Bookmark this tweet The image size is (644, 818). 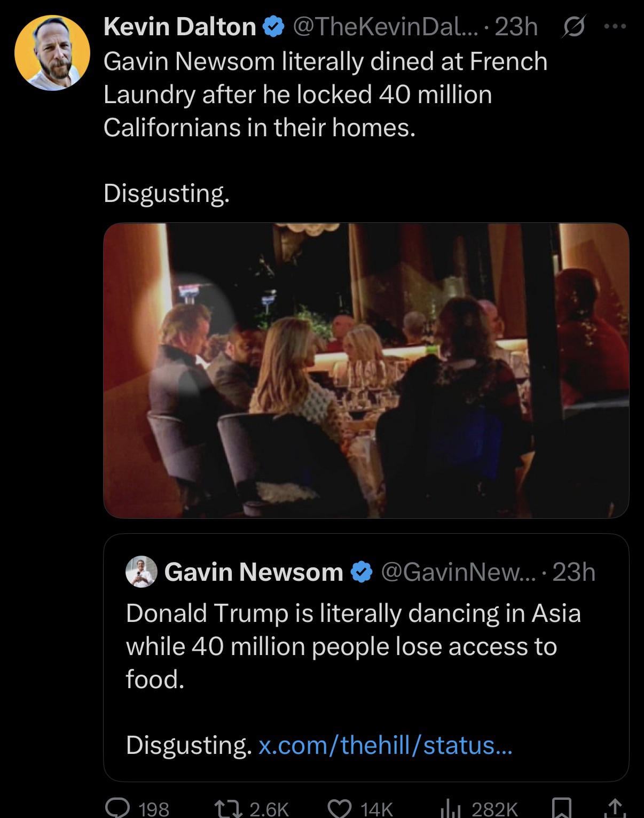pyautogui.click(x=561, y=808)
